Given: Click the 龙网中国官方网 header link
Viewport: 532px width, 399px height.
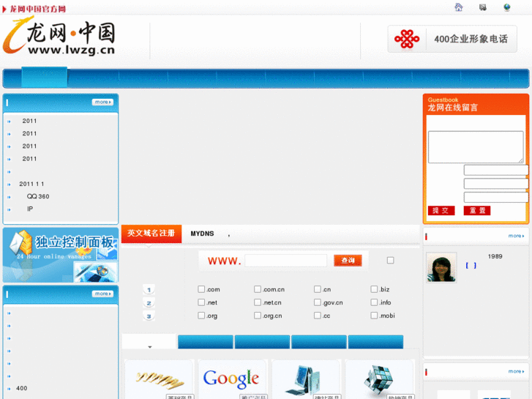Looking at the screenshot, I should [x=37, y=9].
